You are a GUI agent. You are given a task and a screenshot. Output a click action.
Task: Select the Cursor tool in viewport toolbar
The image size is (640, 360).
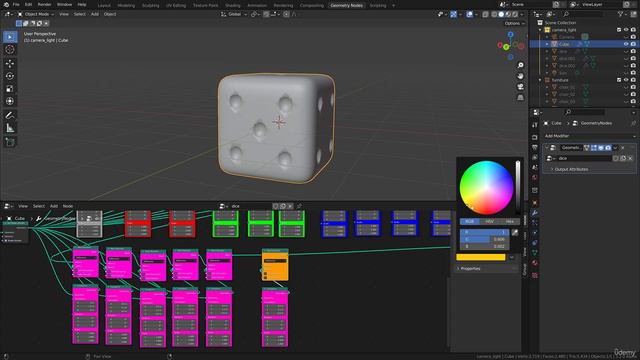10,49
